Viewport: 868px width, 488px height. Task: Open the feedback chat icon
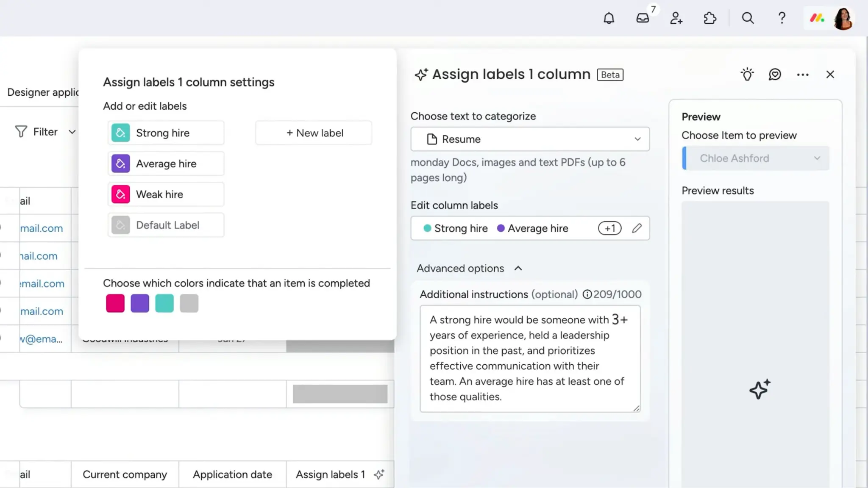click(x=775, y=75)
